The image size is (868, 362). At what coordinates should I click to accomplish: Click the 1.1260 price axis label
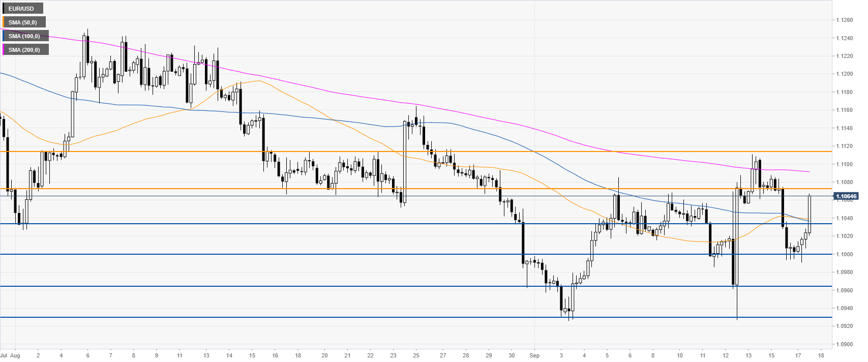click(x=845, y=20)
